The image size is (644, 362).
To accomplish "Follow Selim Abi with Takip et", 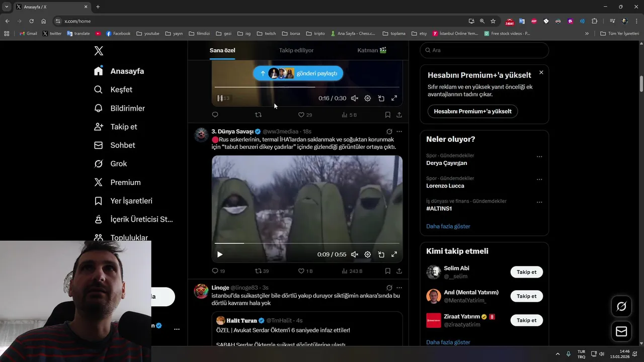I will pyautogui.click(x=526, y=272).
